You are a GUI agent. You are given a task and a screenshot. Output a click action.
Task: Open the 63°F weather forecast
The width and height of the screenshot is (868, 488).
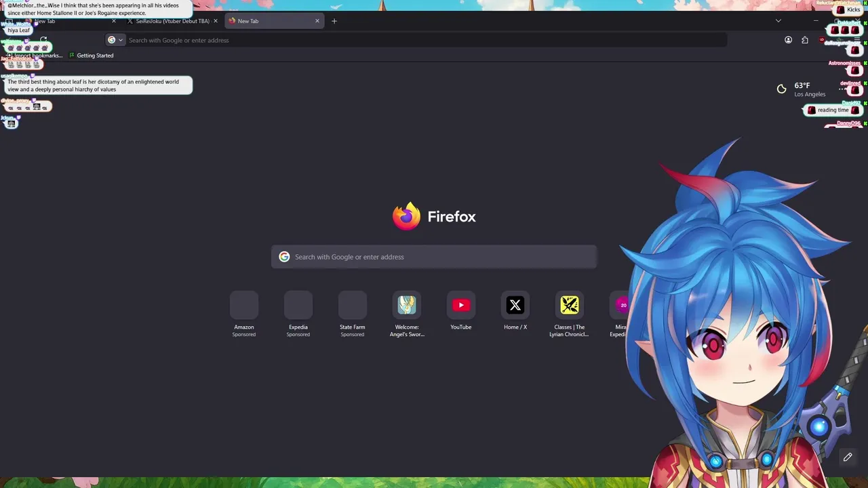[802, 85]
